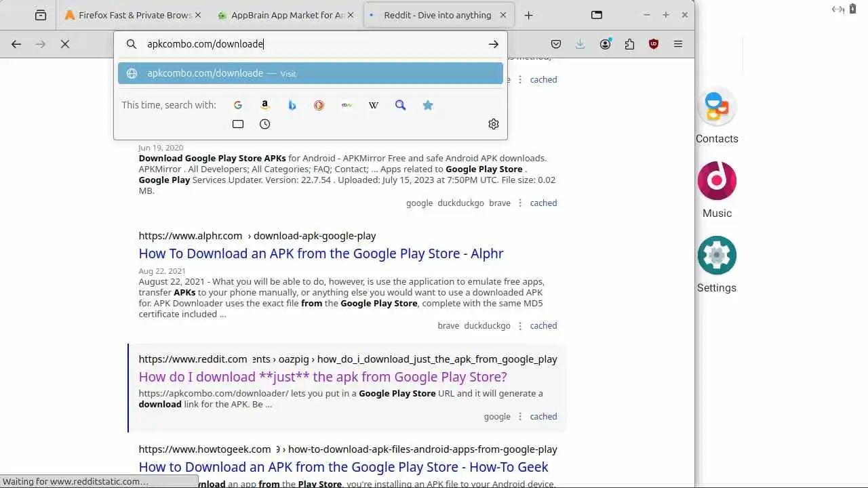Open Alphr's 'How To Download an APK' result
868x488 pixels.
[x=321, y=253]
